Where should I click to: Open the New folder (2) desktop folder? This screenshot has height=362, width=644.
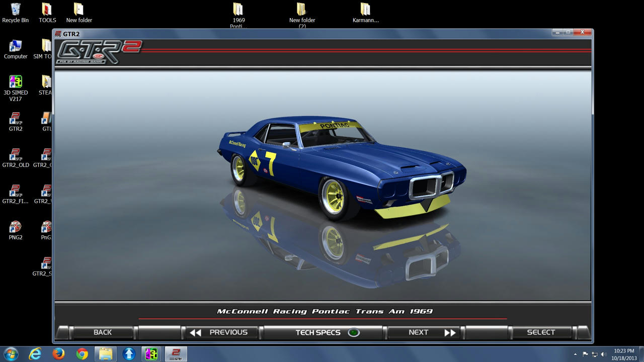(x=302, y=15)
